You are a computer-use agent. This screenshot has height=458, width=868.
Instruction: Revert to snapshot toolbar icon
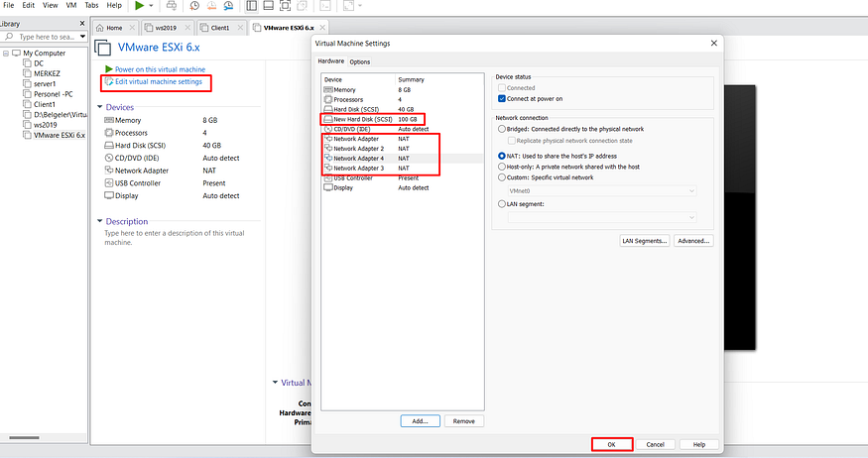(211, 6)
